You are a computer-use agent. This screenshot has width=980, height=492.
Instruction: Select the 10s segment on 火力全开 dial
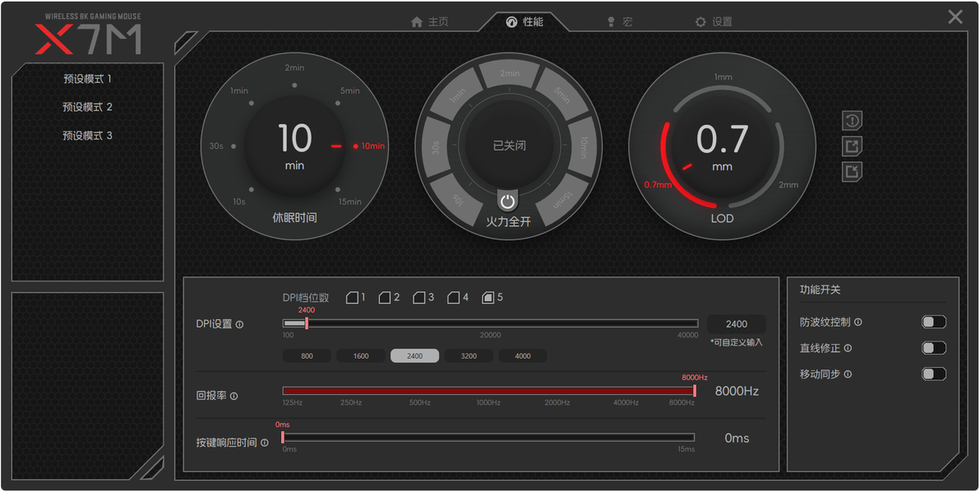click(x=458, y=199)
